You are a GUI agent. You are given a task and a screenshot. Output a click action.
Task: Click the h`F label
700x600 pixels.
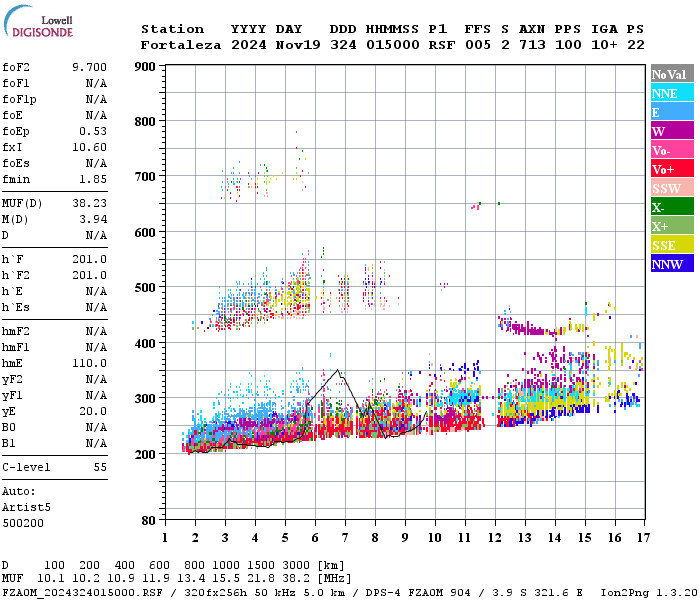click(10, 259)
